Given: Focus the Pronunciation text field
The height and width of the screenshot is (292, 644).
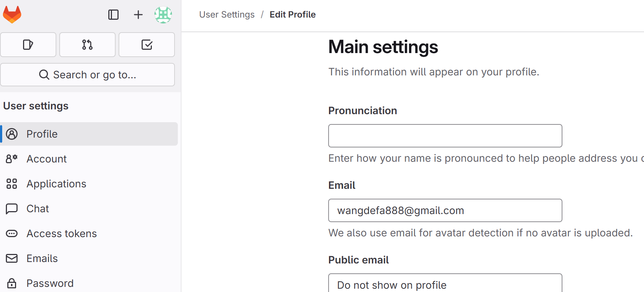Looking at the screenshot, I should 445,136.
